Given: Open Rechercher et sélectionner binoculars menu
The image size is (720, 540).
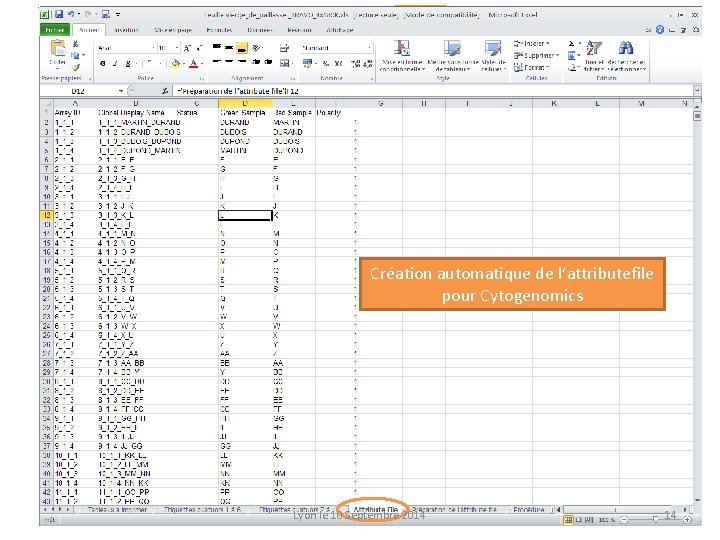Looking at the screenshot, I should [x=626, y=56].
